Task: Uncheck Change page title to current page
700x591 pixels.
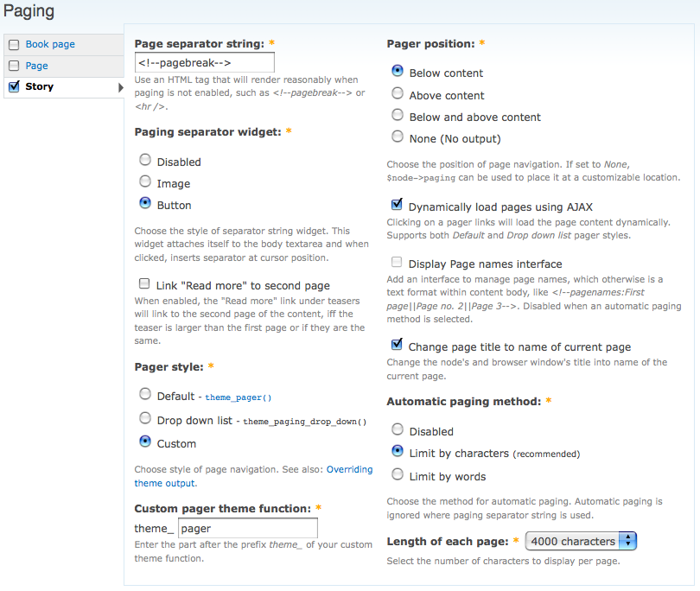Action: [x=397, y=346]
